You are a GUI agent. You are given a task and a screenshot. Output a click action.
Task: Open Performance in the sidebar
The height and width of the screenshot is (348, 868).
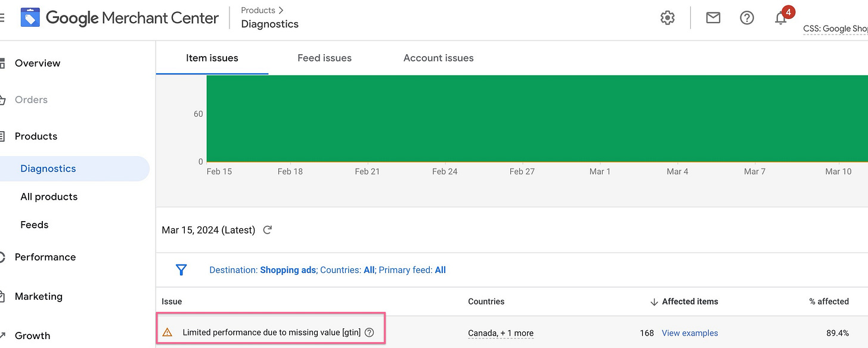(x=45, y=257)
